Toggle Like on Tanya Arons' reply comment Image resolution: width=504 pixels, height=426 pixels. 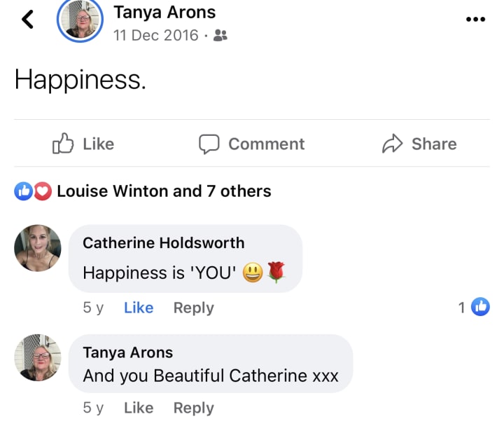click(139, 408)
